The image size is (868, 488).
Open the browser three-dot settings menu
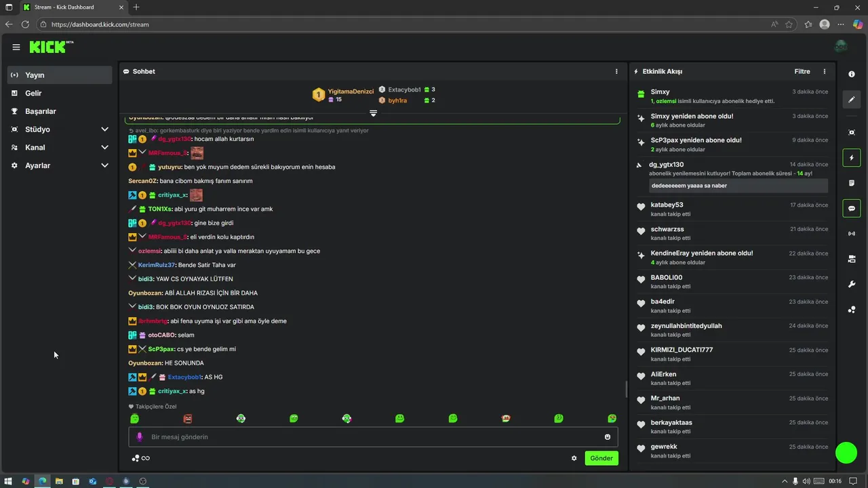pyautogui.click(x=841, y=24)
